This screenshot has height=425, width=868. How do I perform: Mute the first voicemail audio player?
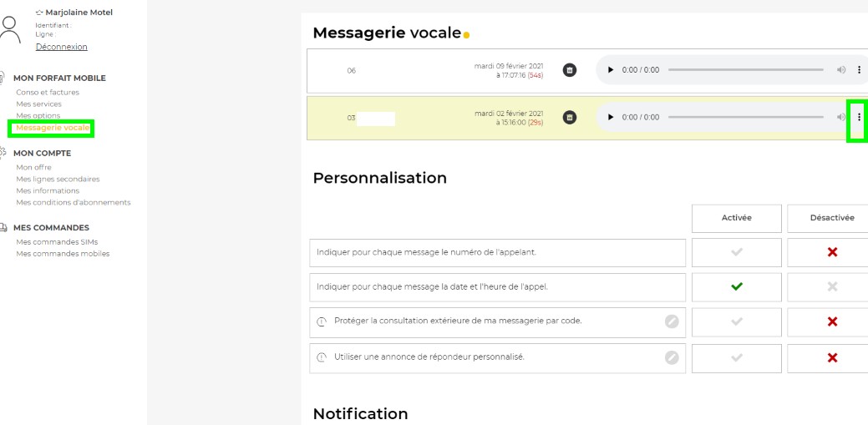pos(841,70)
